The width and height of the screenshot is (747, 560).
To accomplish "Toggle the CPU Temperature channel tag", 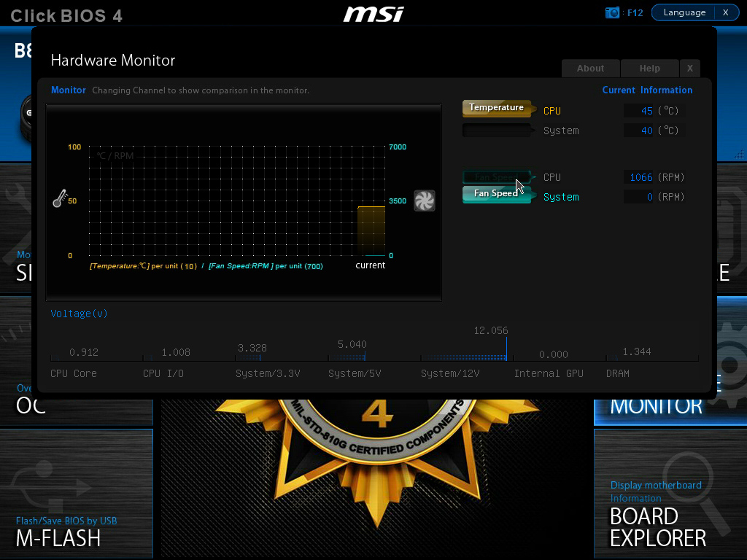I will click(497, 108).
